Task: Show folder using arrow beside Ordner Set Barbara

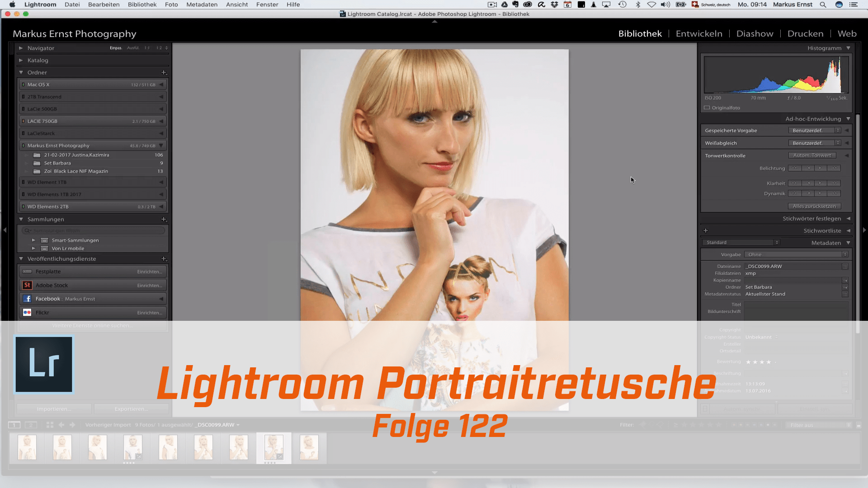Action: coord(845,287)
